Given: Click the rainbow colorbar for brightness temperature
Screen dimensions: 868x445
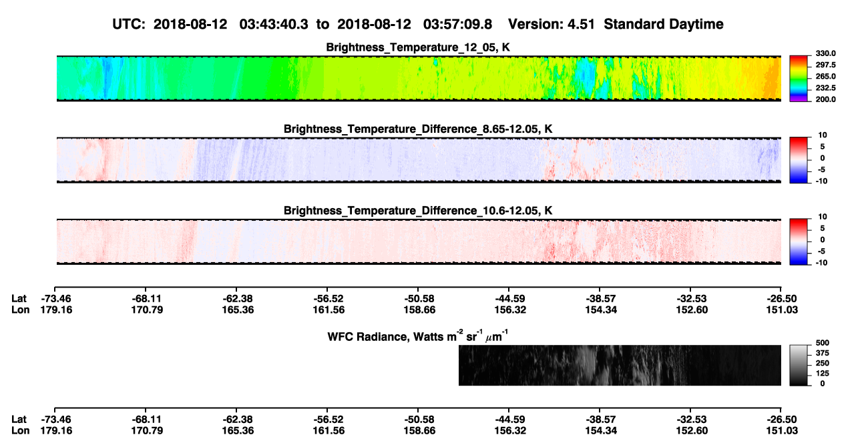Looking at the screenshot, I should click(x=799, y=79).
